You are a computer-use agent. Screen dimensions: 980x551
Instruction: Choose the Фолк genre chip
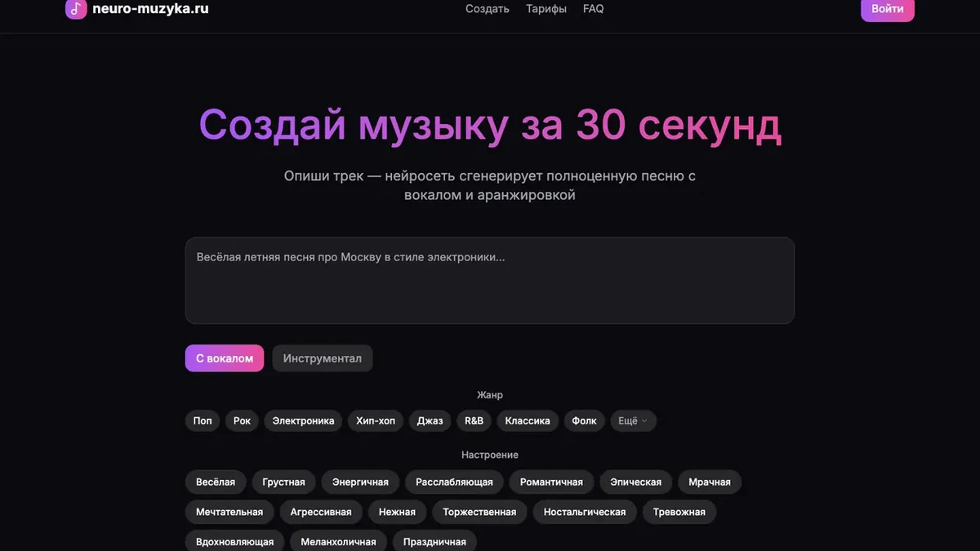(x=584, y=421)
